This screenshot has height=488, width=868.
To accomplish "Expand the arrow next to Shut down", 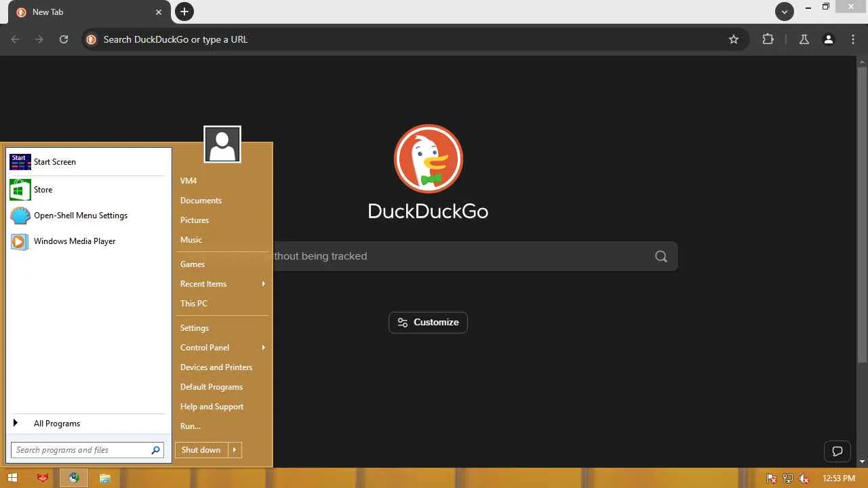I will 235,450.
